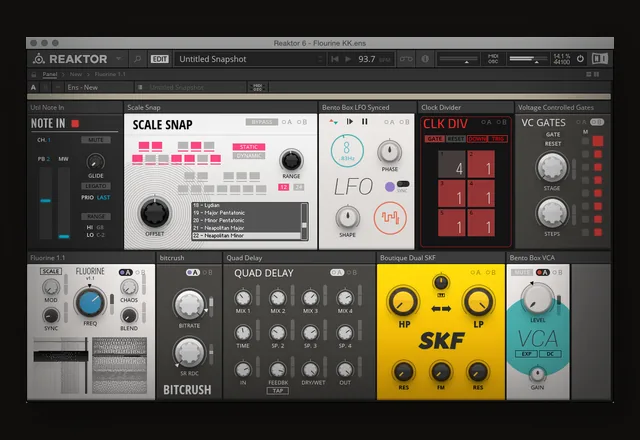Open the Untitled Snapshot selector in main toolbar
640x440 pixels.
(x=249, y=59)
